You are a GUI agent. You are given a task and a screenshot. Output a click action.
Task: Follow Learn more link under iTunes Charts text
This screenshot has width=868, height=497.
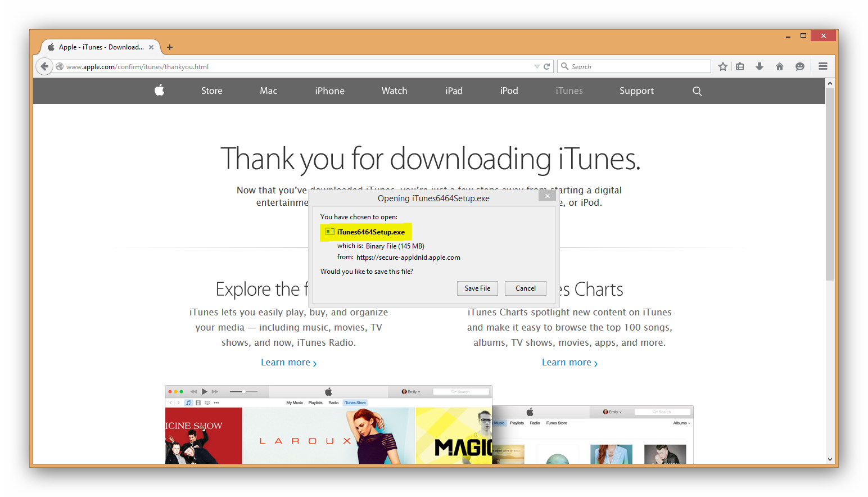coord(570,363)
